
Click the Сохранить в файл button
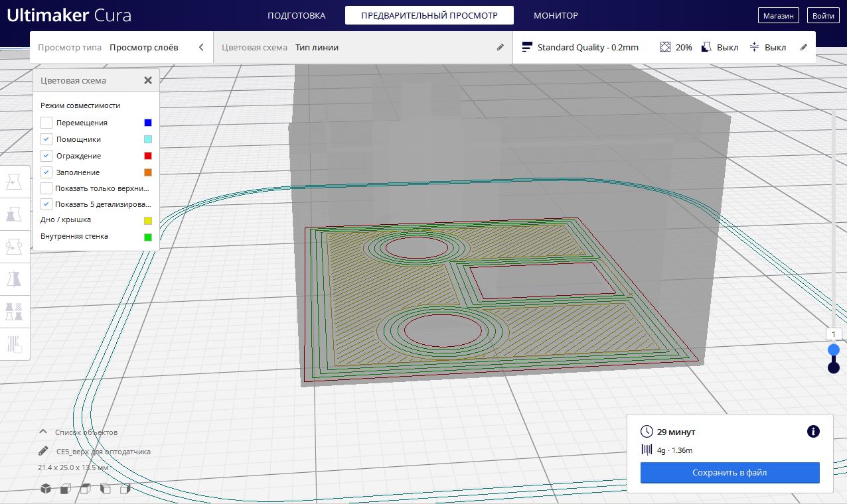point(730,473)
